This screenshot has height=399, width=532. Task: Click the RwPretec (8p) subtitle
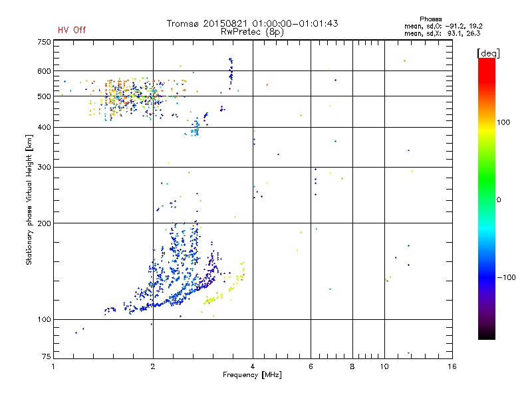[252, 32]
